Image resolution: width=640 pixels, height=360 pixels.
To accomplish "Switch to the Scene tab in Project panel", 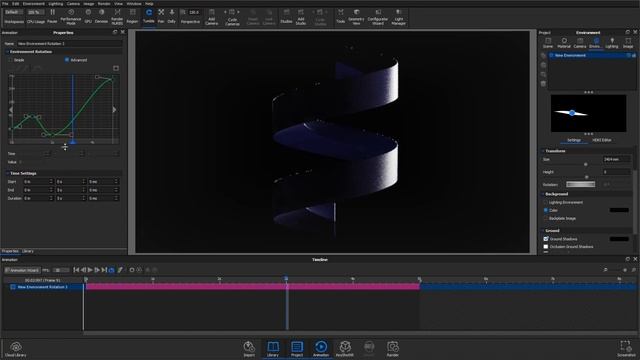I will point(548,43).
